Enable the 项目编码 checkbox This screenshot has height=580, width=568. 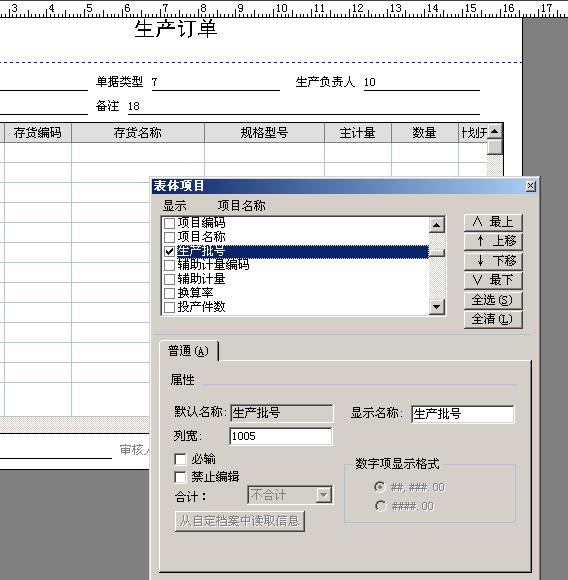169,223
